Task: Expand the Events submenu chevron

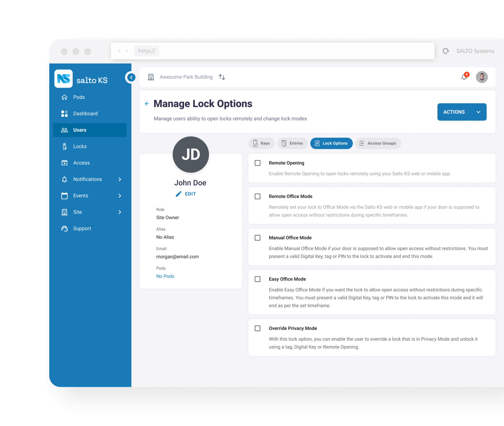Action: 120,196
